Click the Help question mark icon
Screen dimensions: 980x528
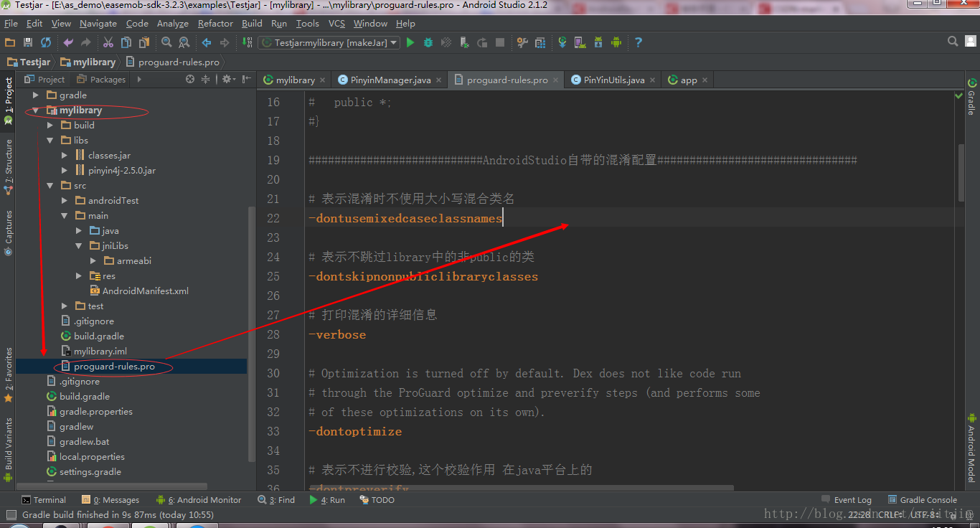coord(639,42)
